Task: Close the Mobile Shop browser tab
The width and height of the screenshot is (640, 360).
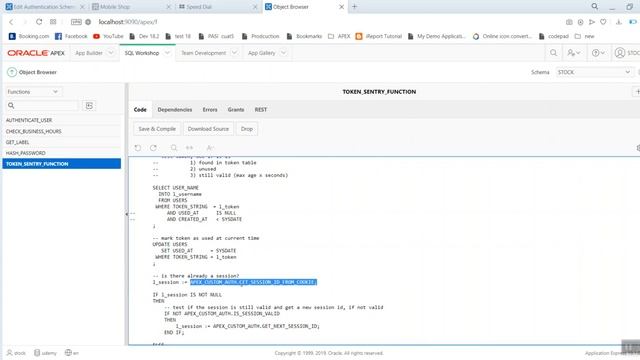Action: coord(169,7)
